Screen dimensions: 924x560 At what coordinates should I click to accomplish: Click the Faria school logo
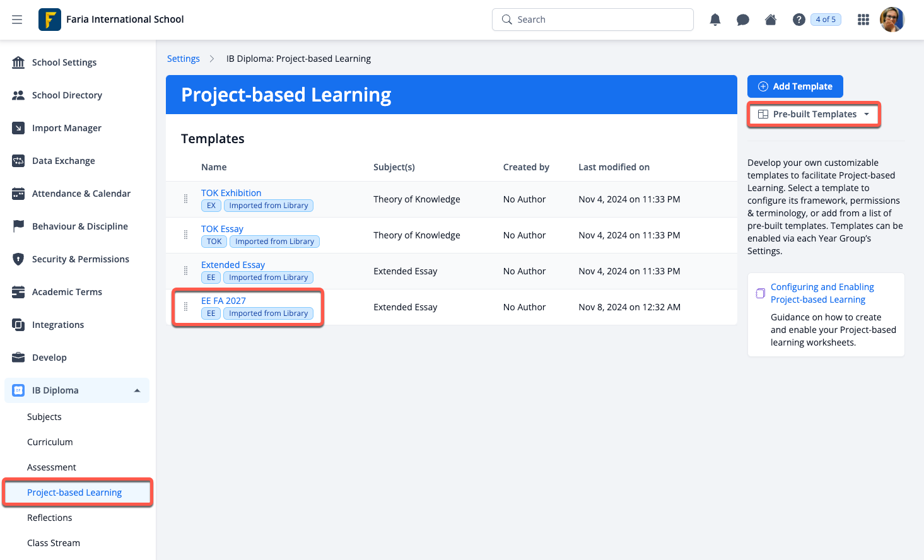pyautogui.click(x=50, y=20)
